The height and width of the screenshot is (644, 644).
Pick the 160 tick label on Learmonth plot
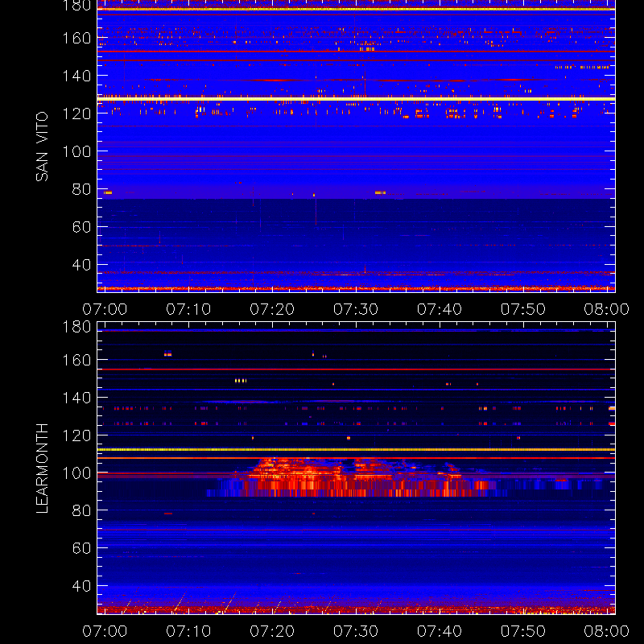tap(76, 360)
